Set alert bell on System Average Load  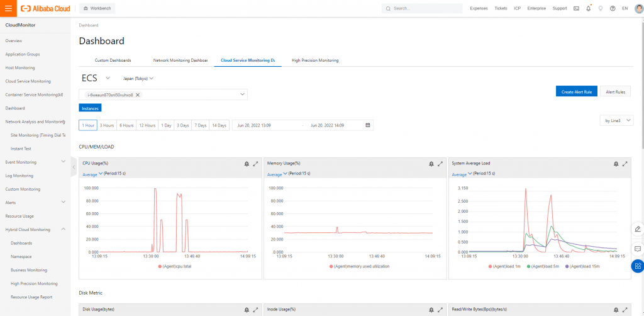616,164
